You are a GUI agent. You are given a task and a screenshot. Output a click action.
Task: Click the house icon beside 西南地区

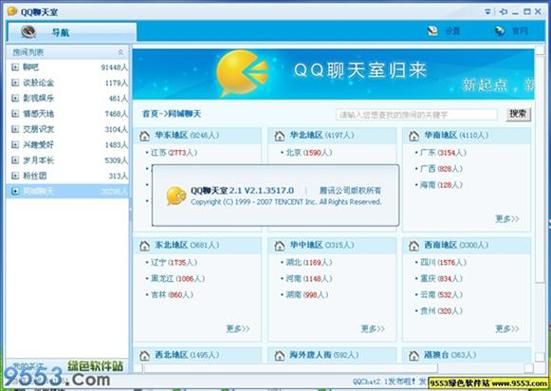414,246
